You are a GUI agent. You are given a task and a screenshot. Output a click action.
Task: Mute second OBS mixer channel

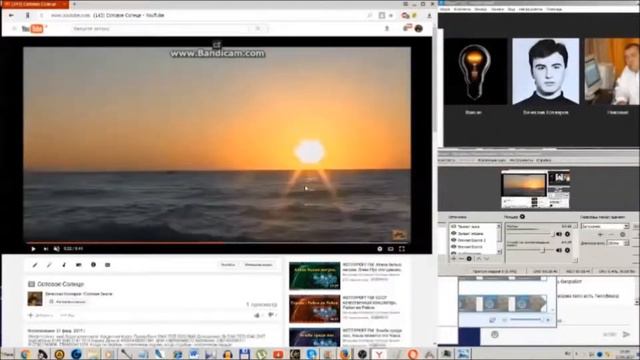click(559, 250)
